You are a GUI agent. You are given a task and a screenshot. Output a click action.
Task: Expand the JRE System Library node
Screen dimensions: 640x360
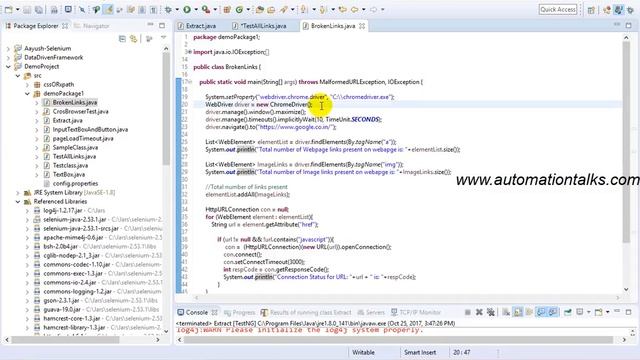coord(18,193)
